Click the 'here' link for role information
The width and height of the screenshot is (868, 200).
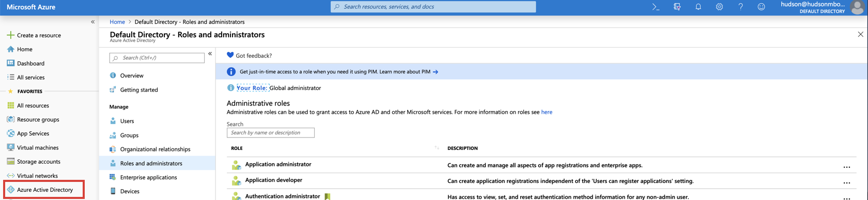pyautogui.click(x=547, y=112)
